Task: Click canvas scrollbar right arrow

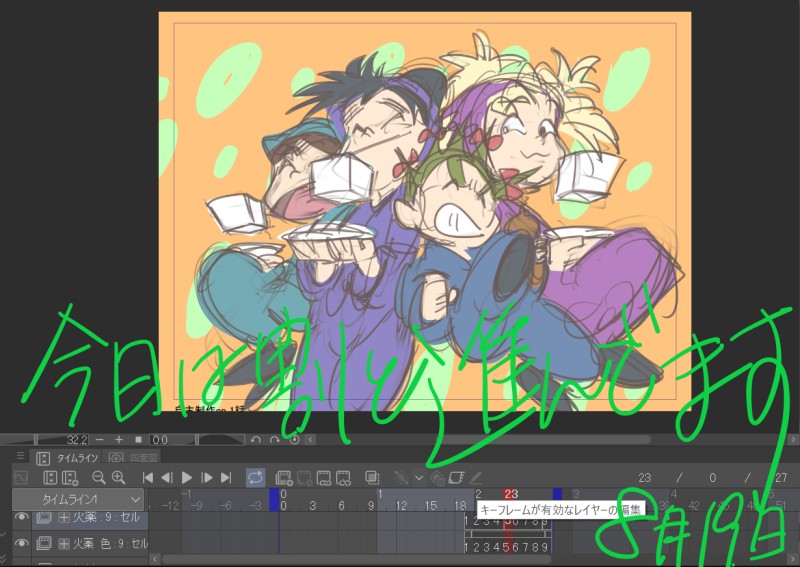Action: click(x=793, y=439)
